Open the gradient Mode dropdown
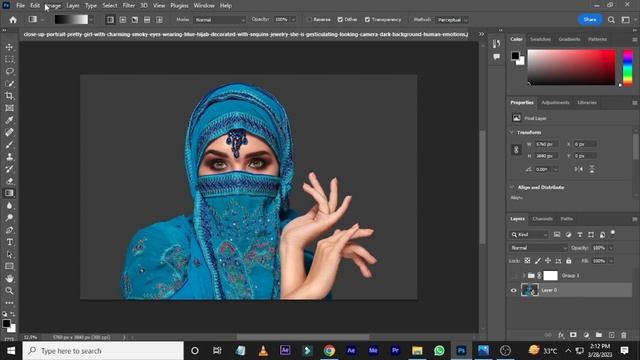Screen dimensions: 640x360 pos(220,20)
